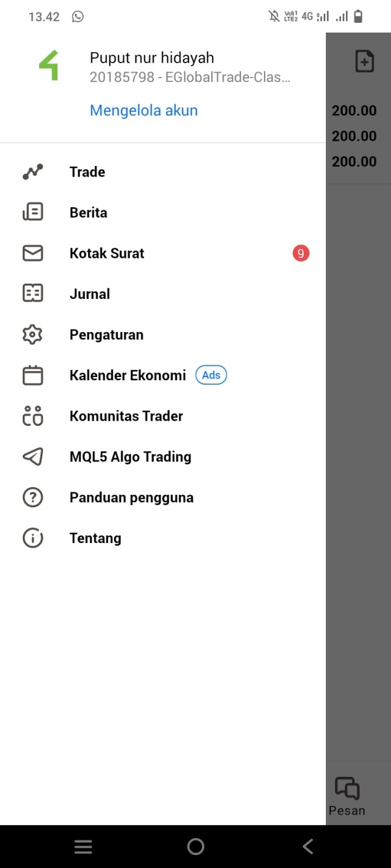
Task: Tap the red 9 unread badge
Action: point(300,253)
